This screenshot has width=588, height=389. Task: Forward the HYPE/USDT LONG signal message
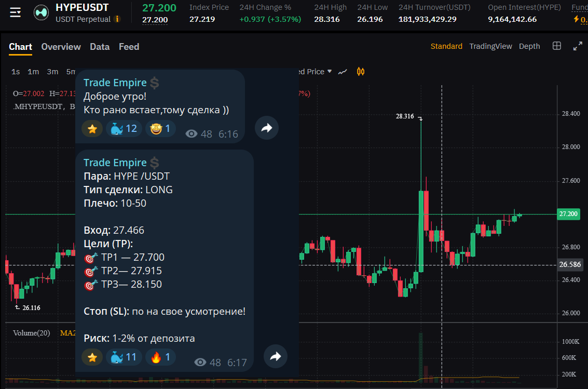275,356
